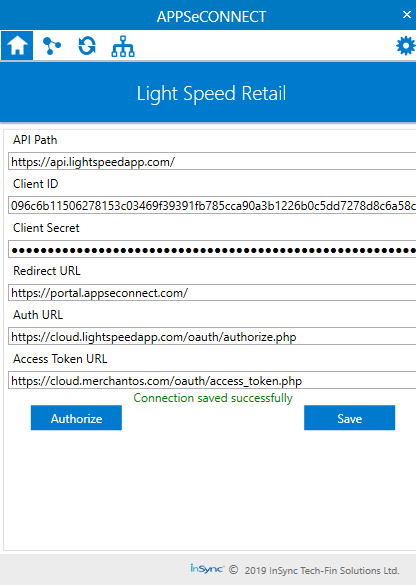Close the APPSeCONNECT window
This screenshot has height=585, width=416.
pyautogui.click(x=406, y=15)
